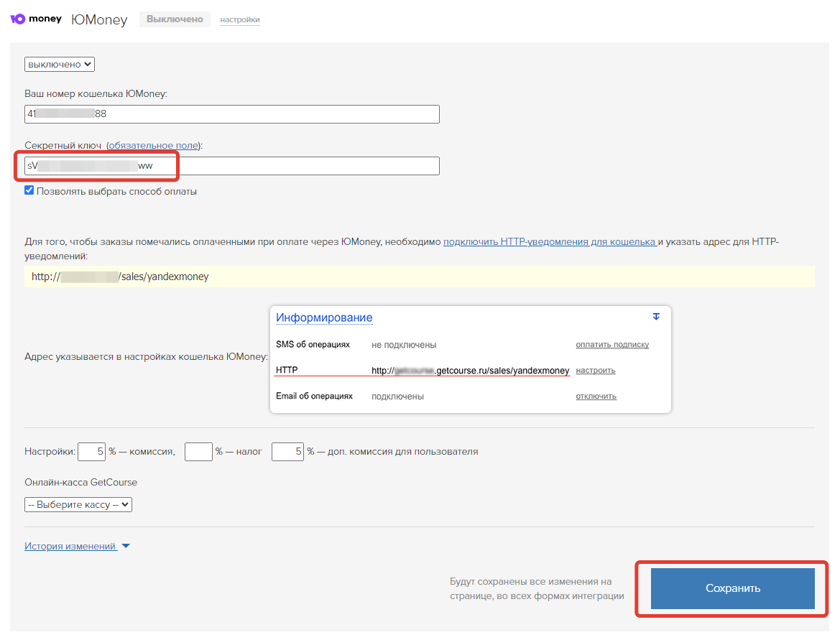Click the 'Выключено' status badge
Viewport: 840px width, 640px height.
click(x=175, y=19)
